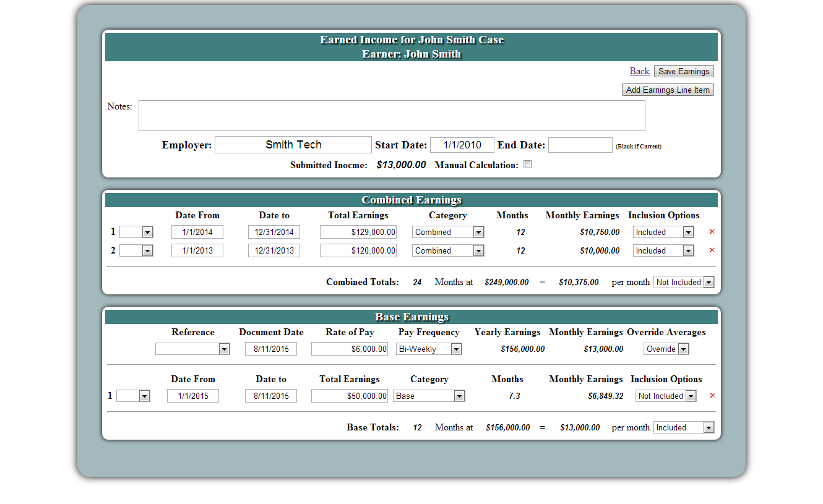
Task: Click the empty End Date field
Action: [x=580, y=144]
